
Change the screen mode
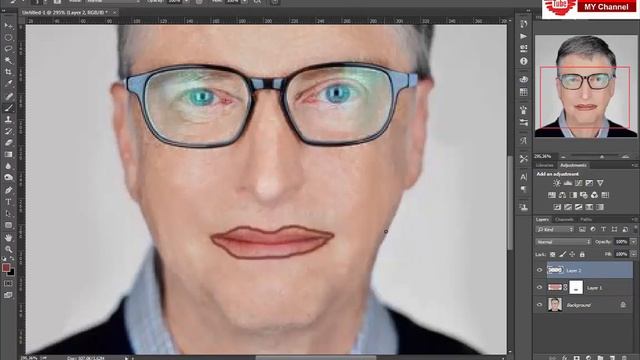click(8, 295)
